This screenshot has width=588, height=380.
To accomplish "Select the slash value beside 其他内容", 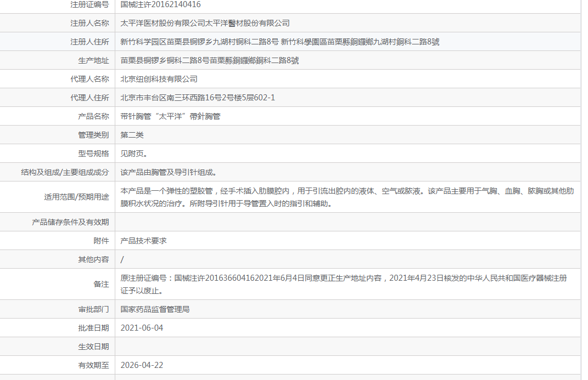I will coord(122,259).
